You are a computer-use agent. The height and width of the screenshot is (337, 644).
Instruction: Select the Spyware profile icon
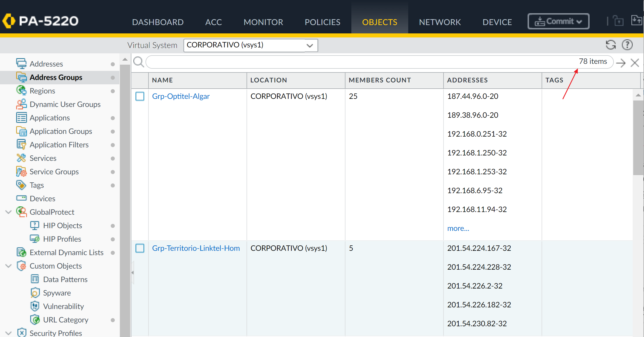[x=35, y=293]
